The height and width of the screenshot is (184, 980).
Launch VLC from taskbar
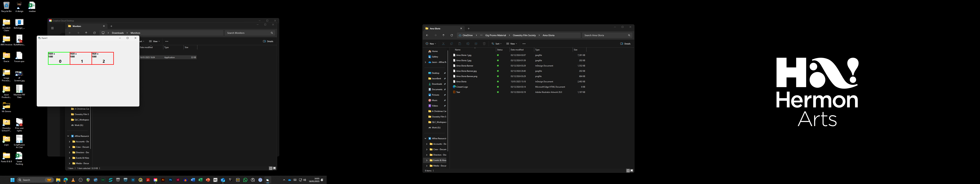(x=73, y=180)
